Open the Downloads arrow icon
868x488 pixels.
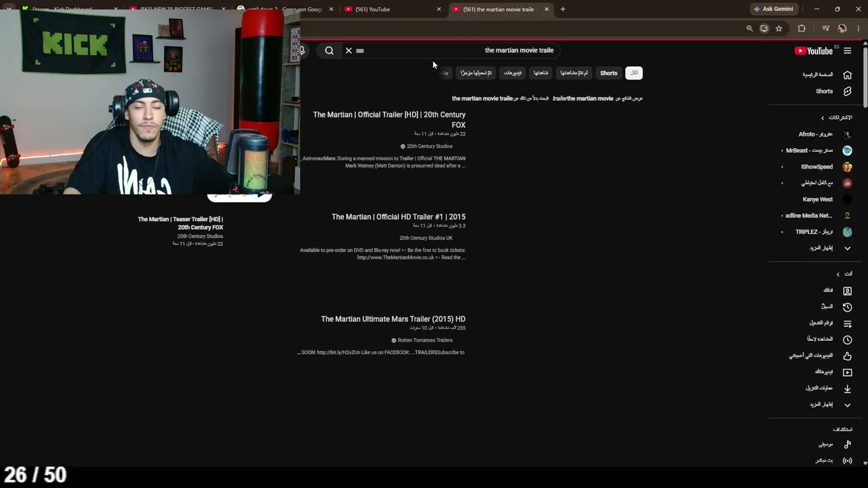point(847,388)
